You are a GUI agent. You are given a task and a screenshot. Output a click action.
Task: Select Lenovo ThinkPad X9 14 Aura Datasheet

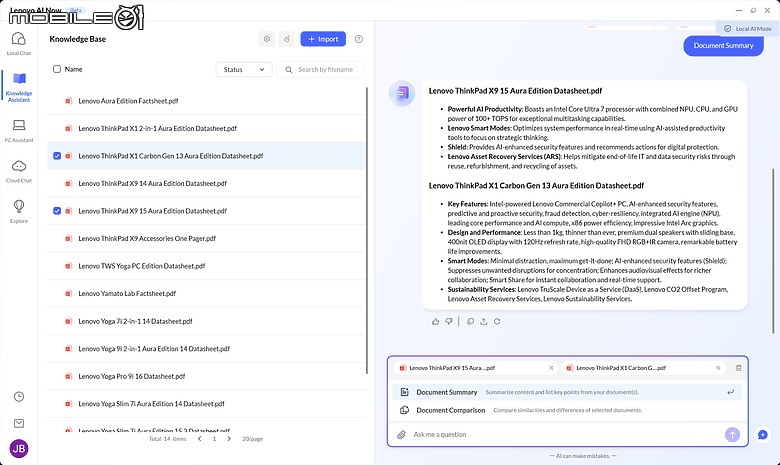pyautogui.click(x=206, y=184)
